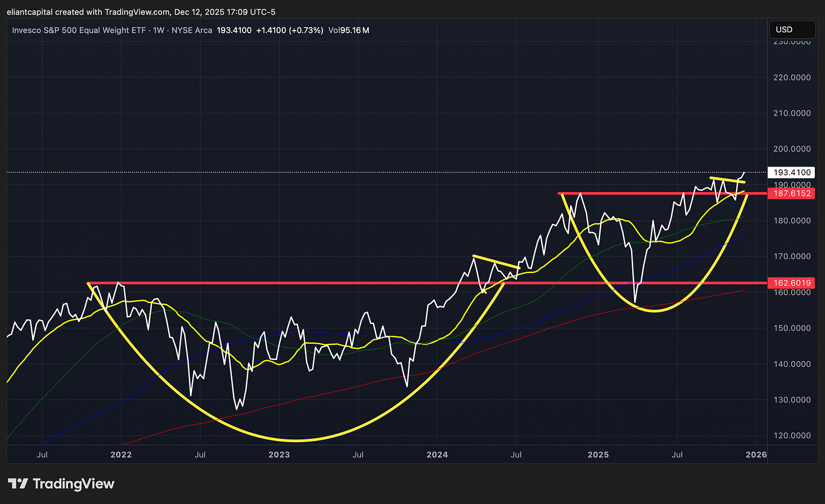Click the 120.0000 price scale label
Image resolution: width=825 pixels, height=504 pixels.
click(x=792, y=435)
